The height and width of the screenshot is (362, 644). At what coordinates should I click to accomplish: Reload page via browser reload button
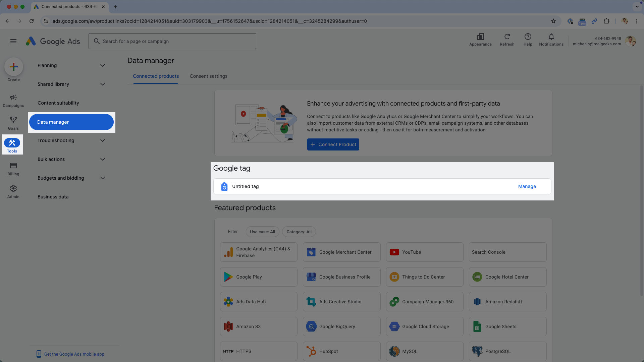[x=32, y=21]
